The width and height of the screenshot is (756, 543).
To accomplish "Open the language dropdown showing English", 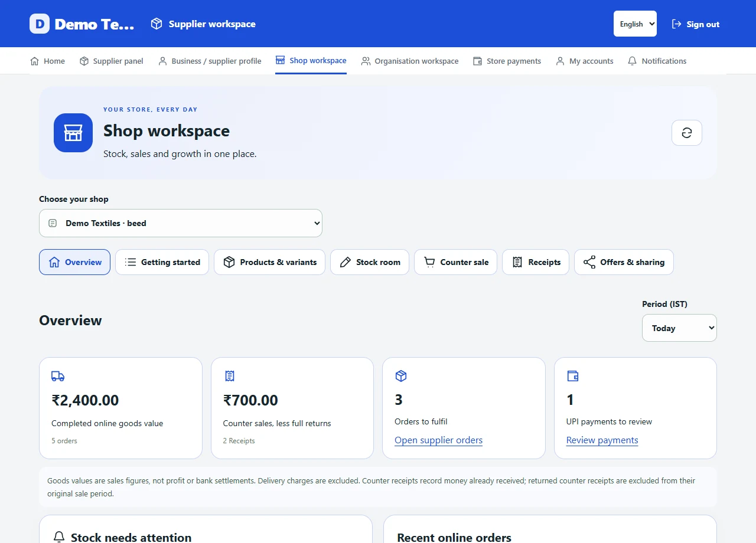I will click(635, 24).
